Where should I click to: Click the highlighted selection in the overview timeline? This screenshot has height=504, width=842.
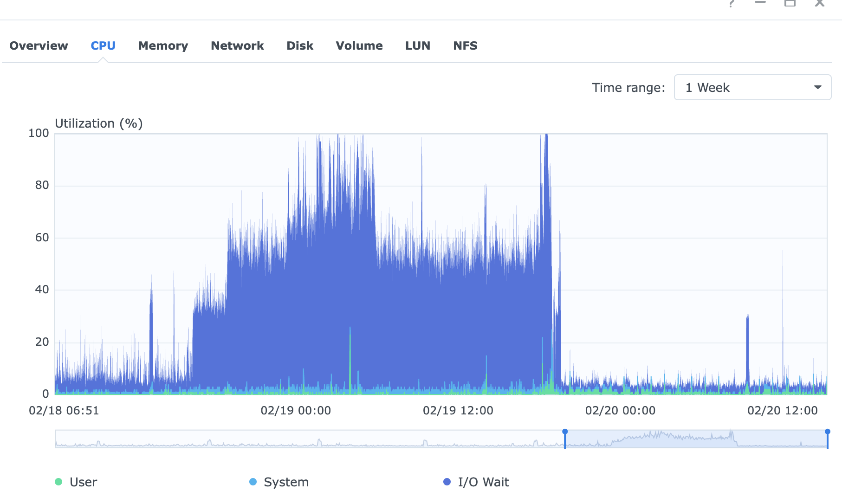click(x=696, y=439)
